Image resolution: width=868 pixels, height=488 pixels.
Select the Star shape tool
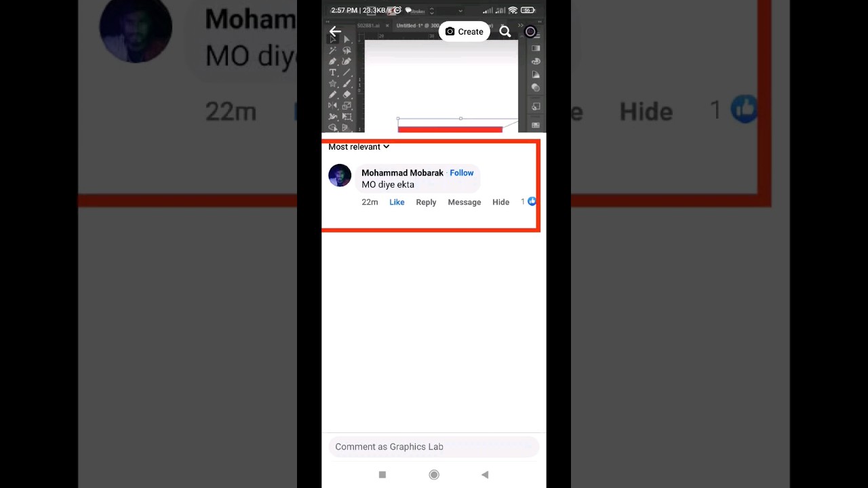click(333, 83)
